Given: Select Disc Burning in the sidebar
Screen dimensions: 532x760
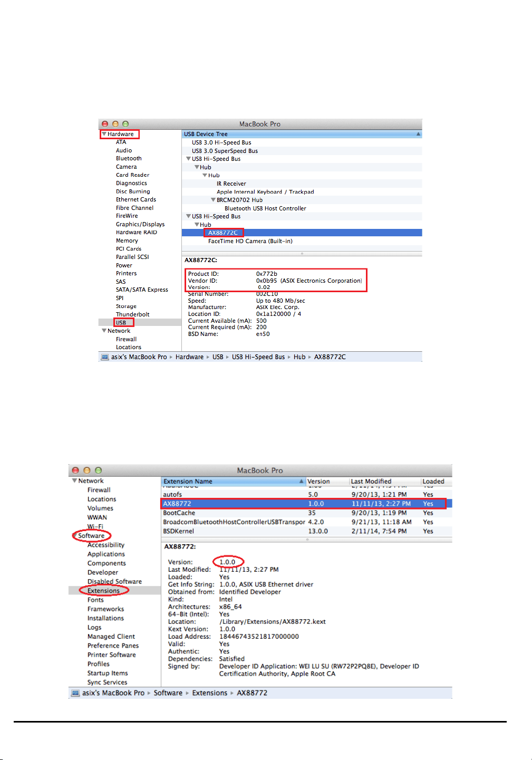Looking at the screenshot, I should 133,191.
